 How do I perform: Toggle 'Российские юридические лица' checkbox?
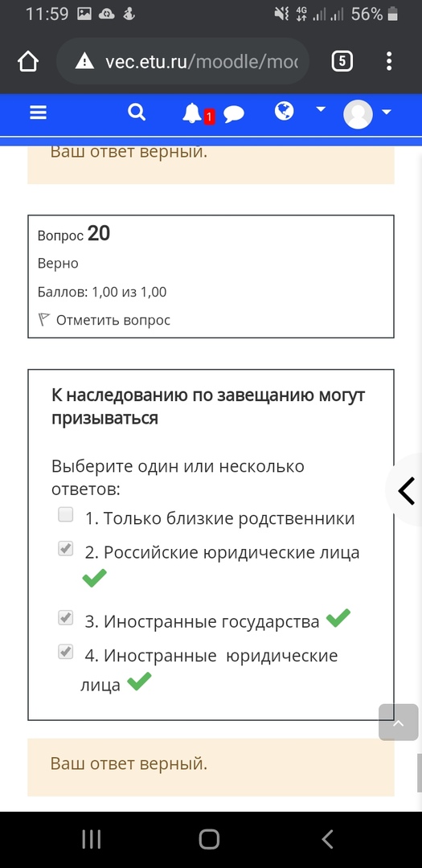coord(65,549)
